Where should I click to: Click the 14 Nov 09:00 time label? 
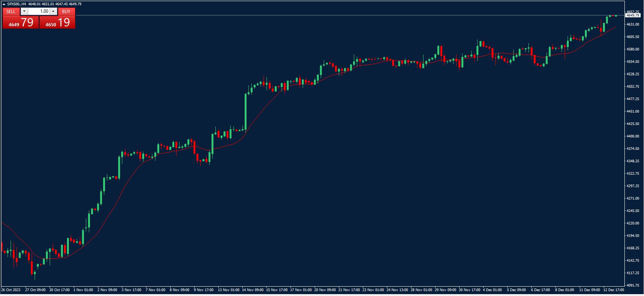click(253, 290)
